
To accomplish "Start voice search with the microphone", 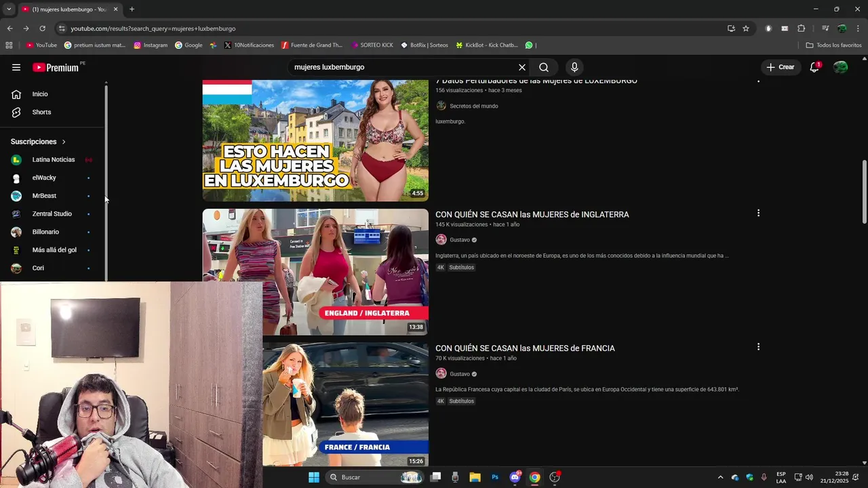I will click(x=574, y=67).
